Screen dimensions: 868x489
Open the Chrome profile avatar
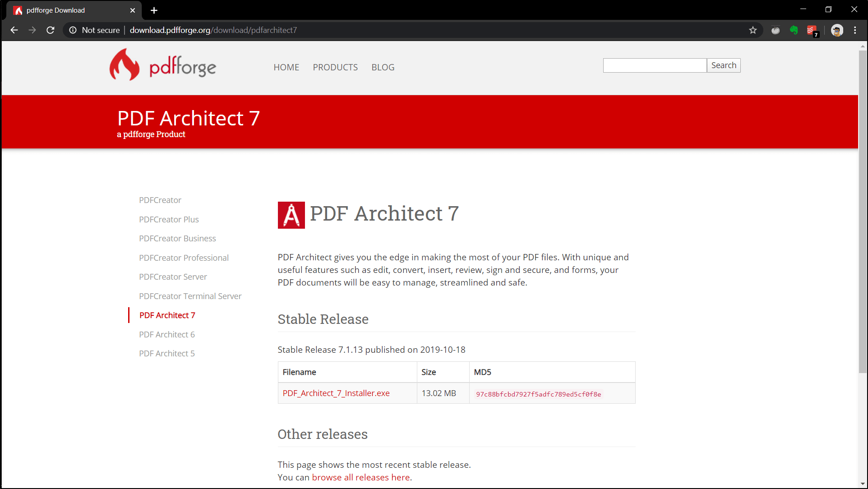[x=837, y=30]
